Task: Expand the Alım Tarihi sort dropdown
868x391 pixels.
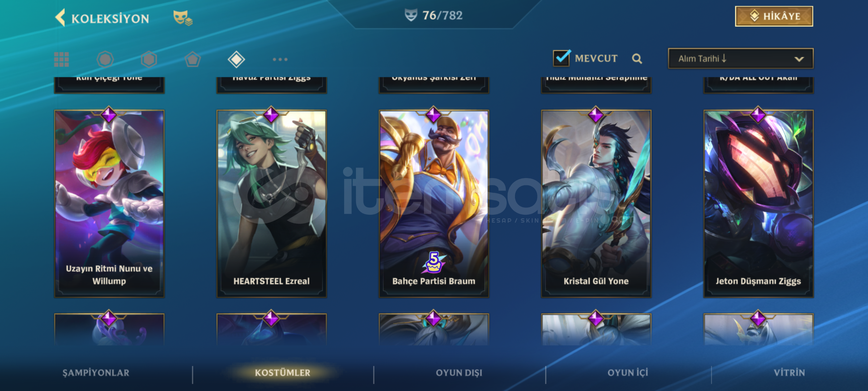Action: 741,58
